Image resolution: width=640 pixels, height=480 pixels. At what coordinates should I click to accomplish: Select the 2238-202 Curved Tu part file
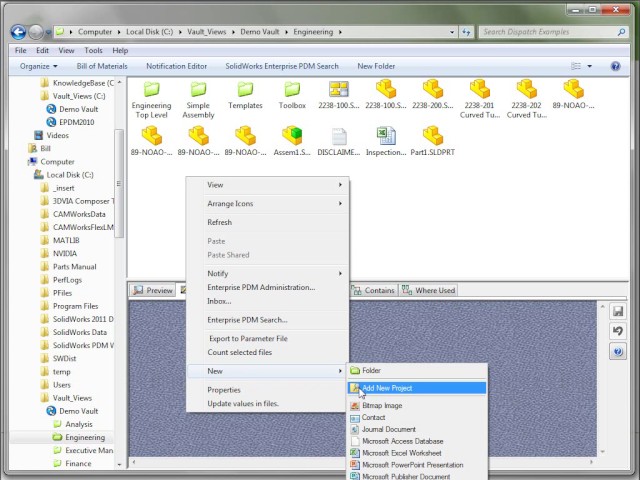[527, 100]
